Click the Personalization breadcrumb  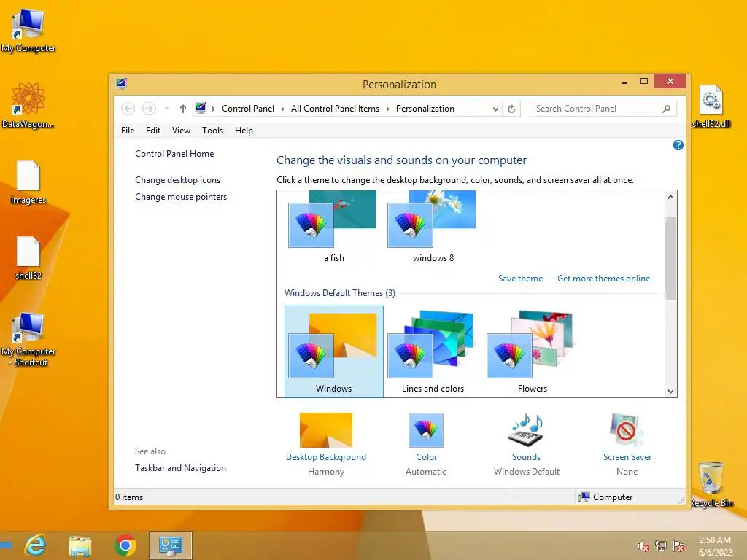[425, 109]
